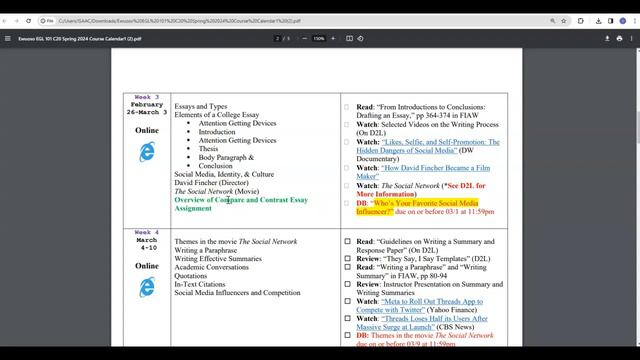This screenshot has height=360, width=640.
Task: Check the Instructor Presentation on Summary Review box
Action: [x=347, y=284]
